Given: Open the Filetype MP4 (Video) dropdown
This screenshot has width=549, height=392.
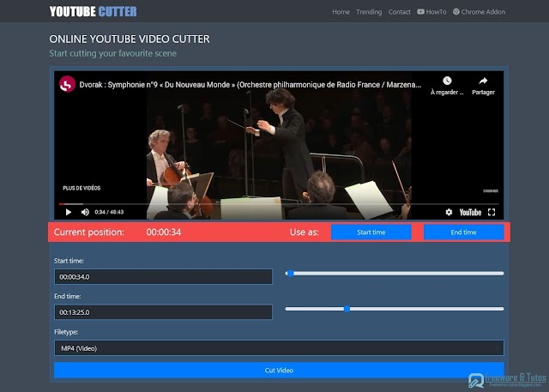Looking at the screenshot, I should [x=279, y=348].
